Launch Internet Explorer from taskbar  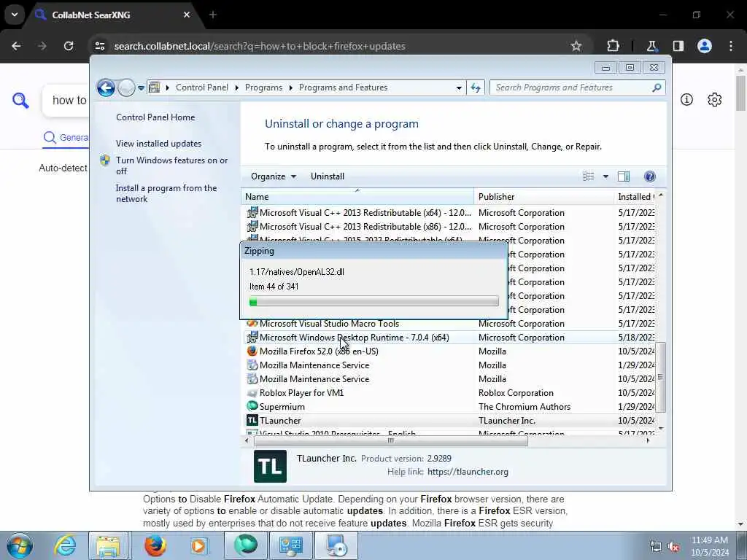[x=65, y=545]
